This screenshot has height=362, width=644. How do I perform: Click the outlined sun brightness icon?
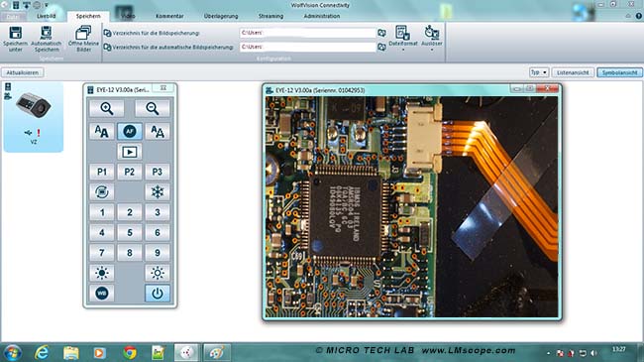158,273
